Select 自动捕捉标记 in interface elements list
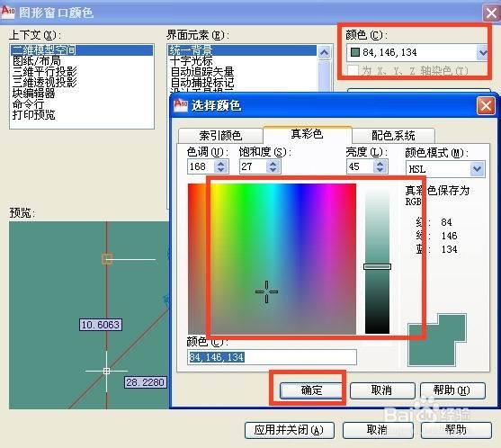Image resolution: width=501 pixels, height=448 pixels. pyautogui.click(x=242, y=83)
